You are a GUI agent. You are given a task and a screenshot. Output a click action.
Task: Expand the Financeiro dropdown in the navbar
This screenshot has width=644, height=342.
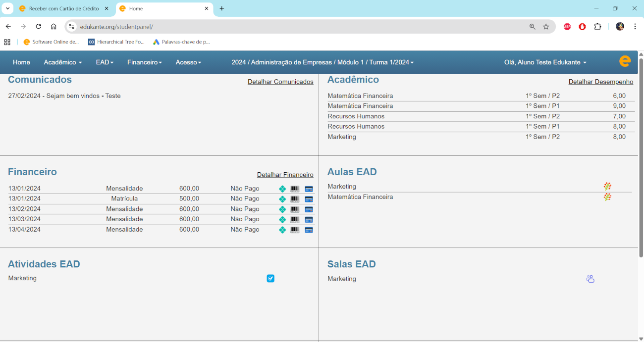tap(144, 62)
